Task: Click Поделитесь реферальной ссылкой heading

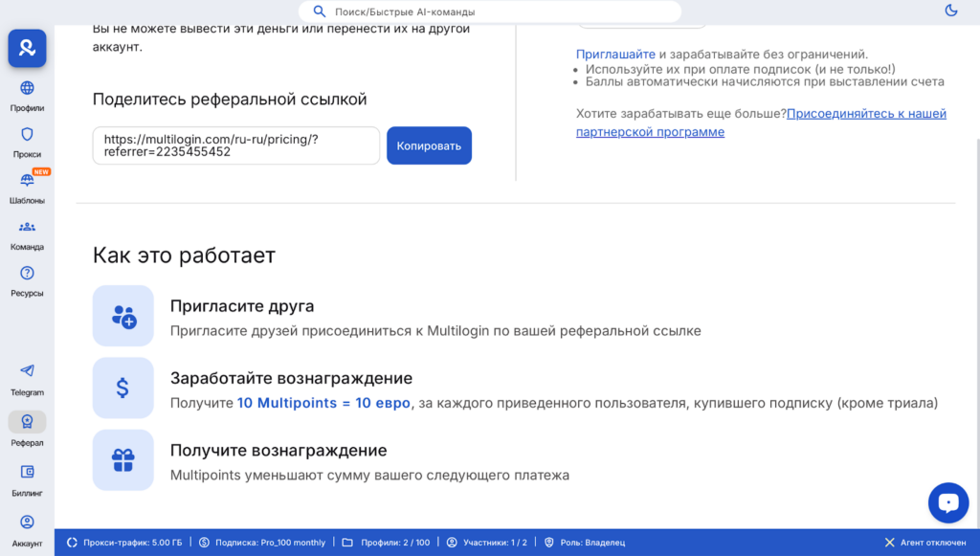Action: click(230, 100)
